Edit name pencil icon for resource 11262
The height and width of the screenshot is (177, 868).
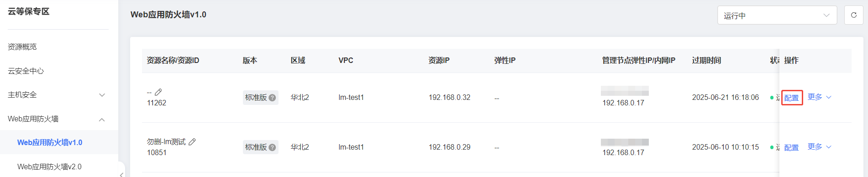(158, 92)
